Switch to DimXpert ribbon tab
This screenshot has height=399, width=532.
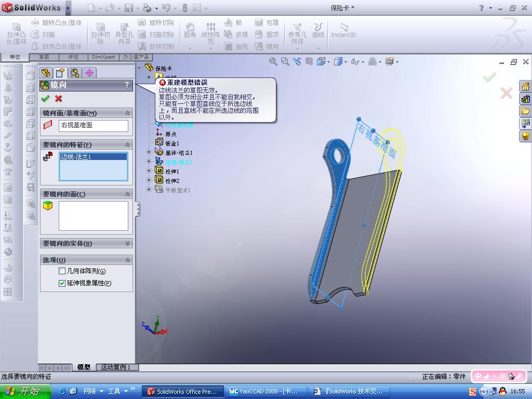tap(103, 57)
